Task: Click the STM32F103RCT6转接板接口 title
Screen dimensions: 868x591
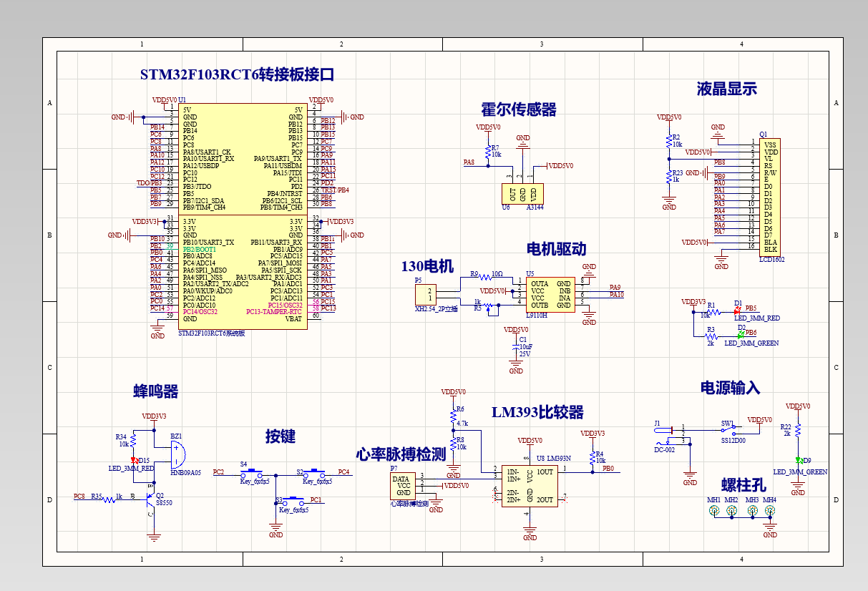Action: click(x=237, y=74)
